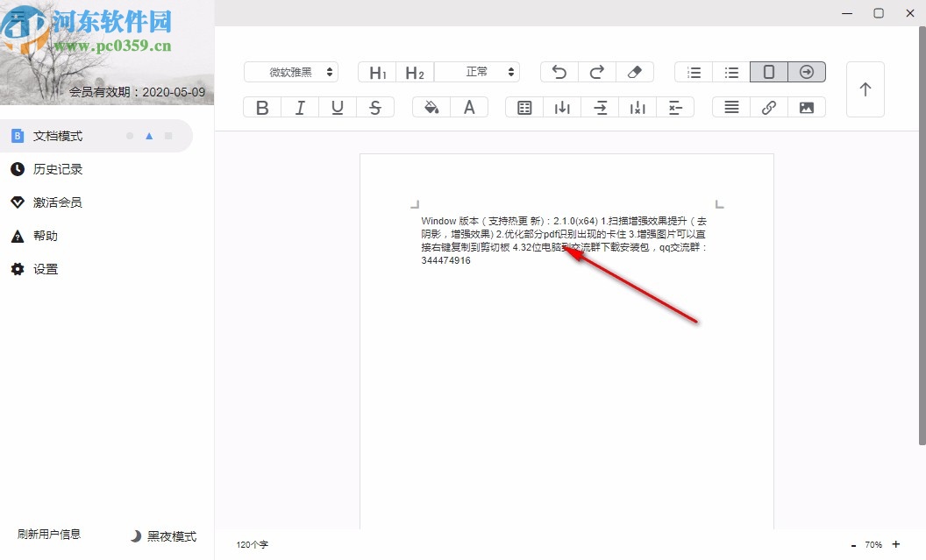The width and height of the screenshot is (926, 560).
Task: Click the triangle icon next to 帮助
Action: [18, 236]
